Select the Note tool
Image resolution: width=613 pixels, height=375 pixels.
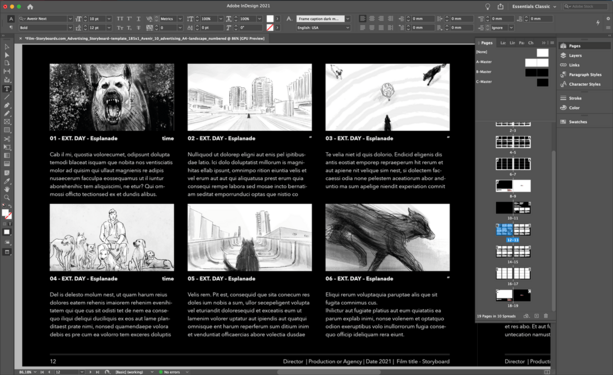click(7, 172)
